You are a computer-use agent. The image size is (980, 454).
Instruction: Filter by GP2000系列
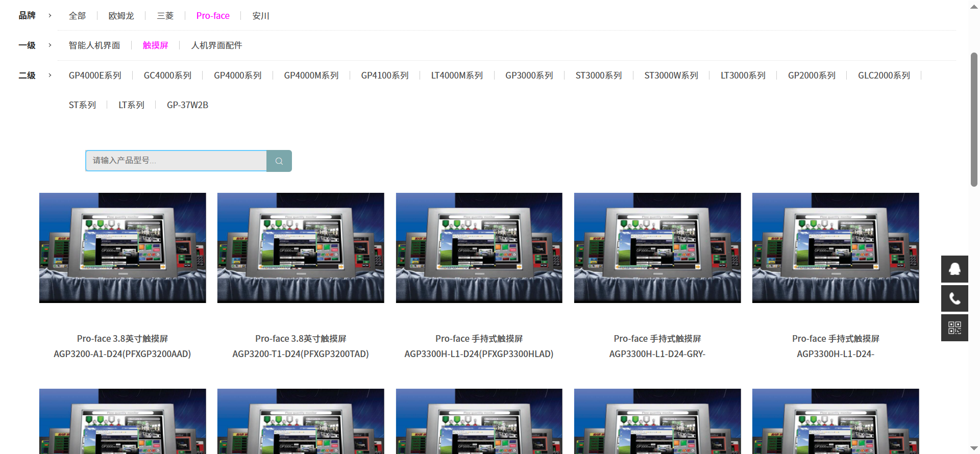click(x=812, y=75)
